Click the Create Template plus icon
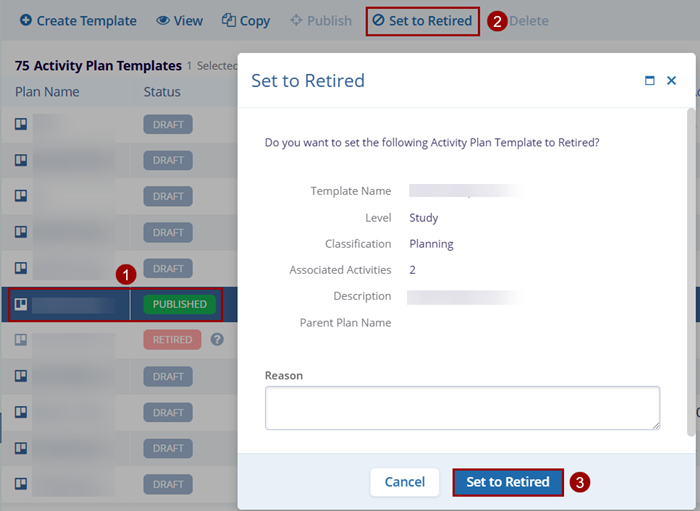This screenshot has width=700, height=511. click(26, 20)
